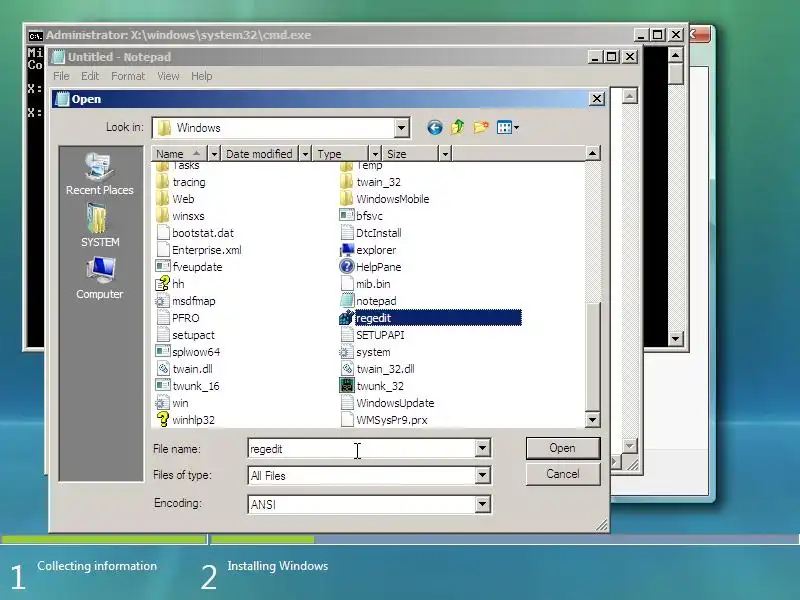Close the Open dialog
Viewport: 800px width, 600px height.
tap(597, 98)
